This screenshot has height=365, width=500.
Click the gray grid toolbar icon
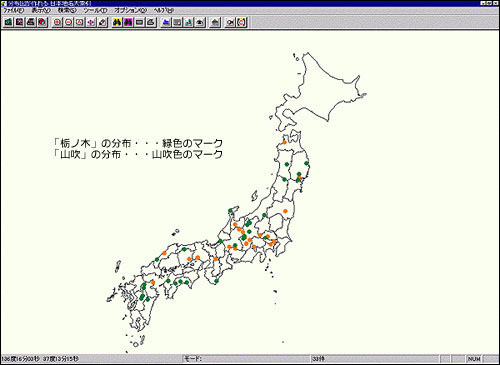(x=177, y=22)
